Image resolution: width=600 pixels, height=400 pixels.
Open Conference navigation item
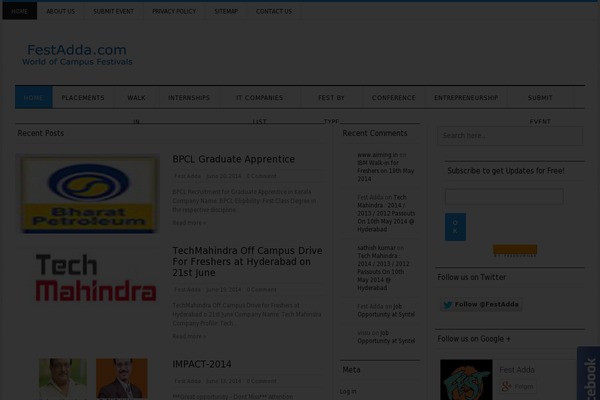(x=393, y=98)
